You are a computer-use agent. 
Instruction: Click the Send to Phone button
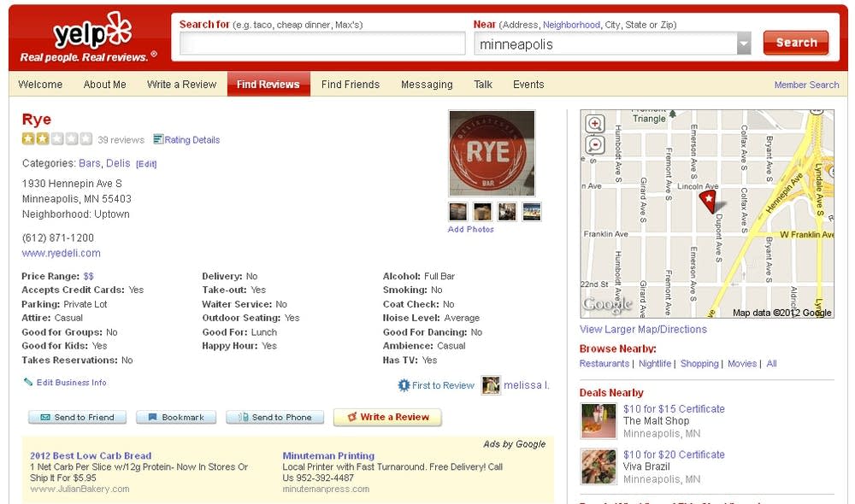(274, 418)
